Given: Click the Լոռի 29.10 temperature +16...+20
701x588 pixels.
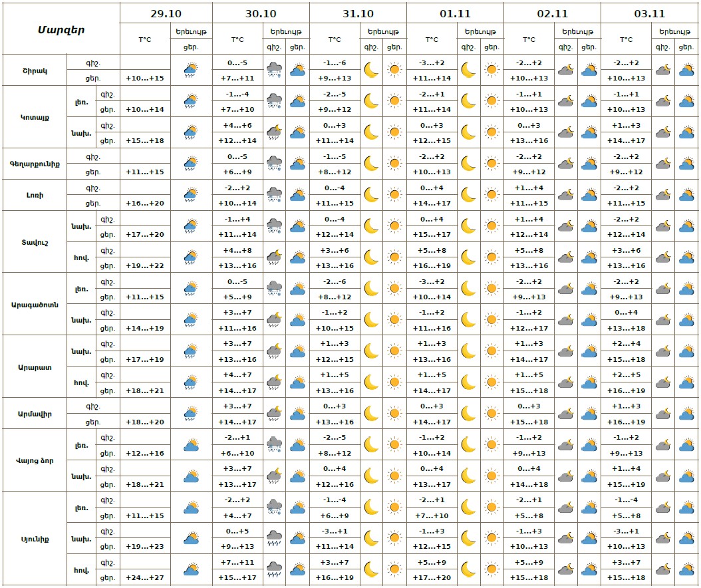Looking at the screenshot, I should click(144, 203).
